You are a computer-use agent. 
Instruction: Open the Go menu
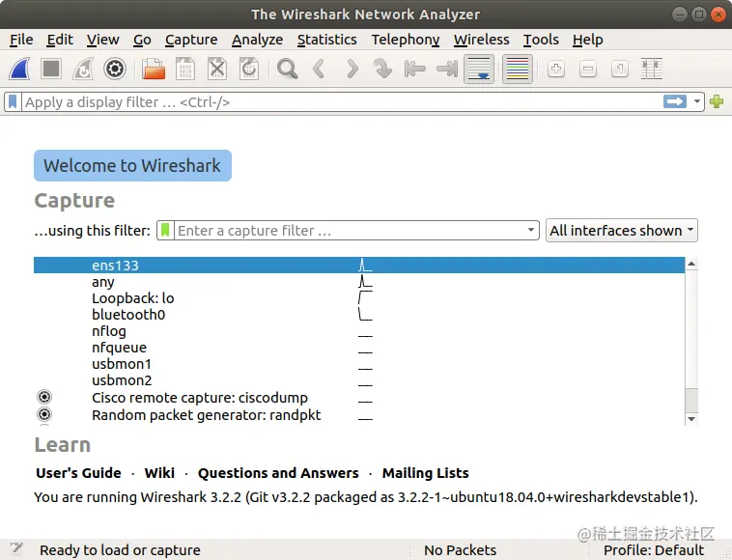(x=142, y=40)
